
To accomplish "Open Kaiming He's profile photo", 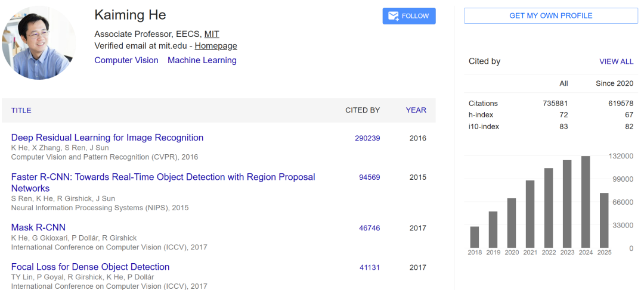I will click(39, 43).
